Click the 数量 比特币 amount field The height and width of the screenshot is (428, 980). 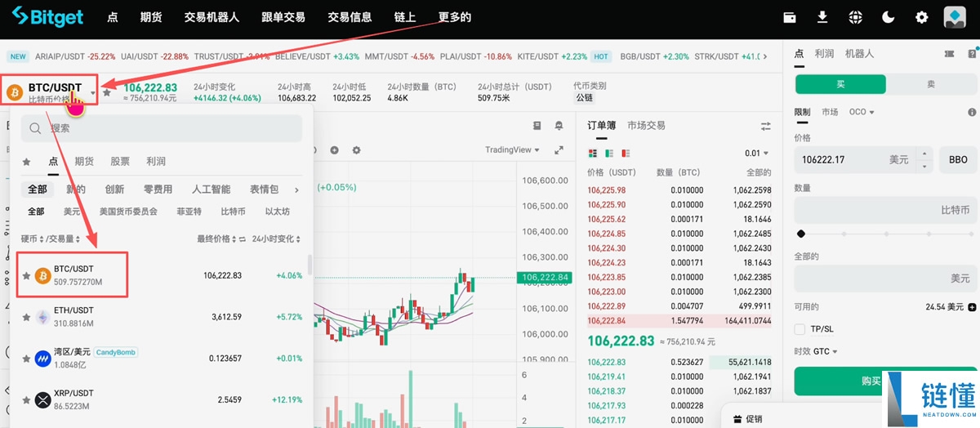[885, 210]
